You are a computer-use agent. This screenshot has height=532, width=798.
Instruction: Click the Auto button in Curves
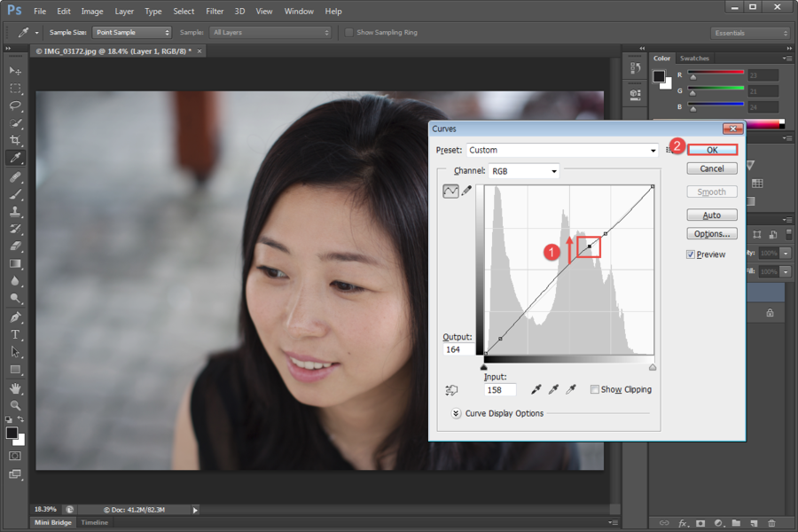pyautogui.click(x=711, y=215)
